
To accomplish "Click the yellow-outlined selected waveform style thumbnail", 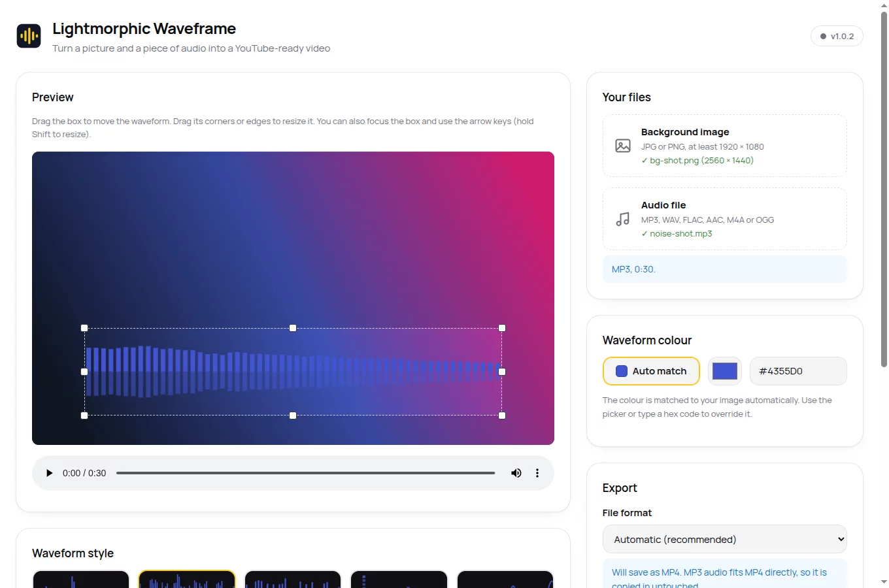I will [187, 579].
